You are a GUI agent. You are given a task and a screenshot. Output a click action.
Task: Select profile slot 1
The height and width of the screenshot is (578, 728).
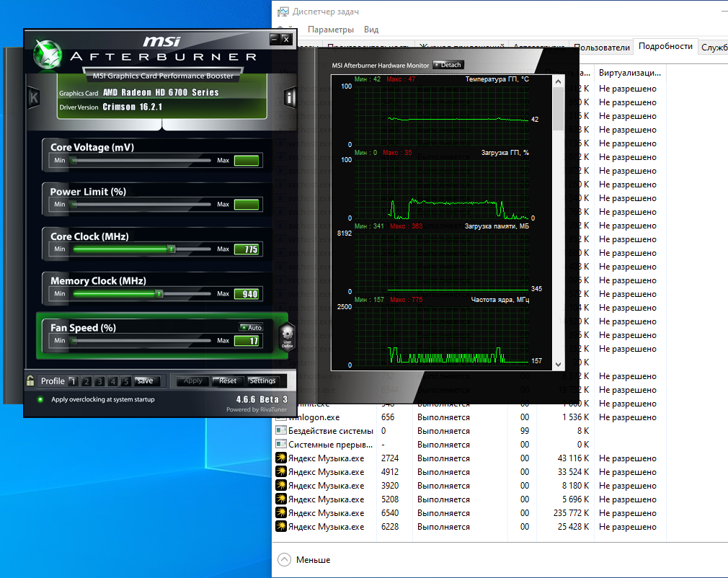point(73,381)
